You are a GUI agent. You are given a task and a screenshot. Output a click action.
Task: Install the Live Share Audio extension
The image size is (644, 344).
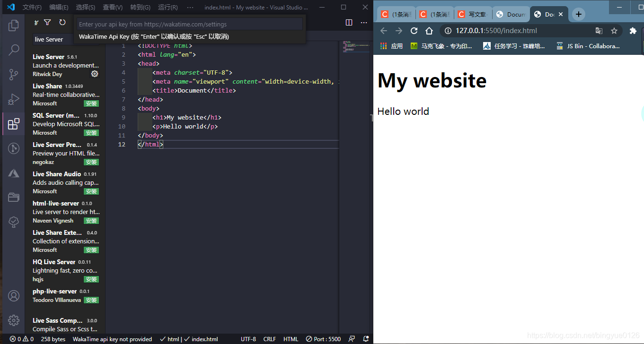click(x=91, y=191)
